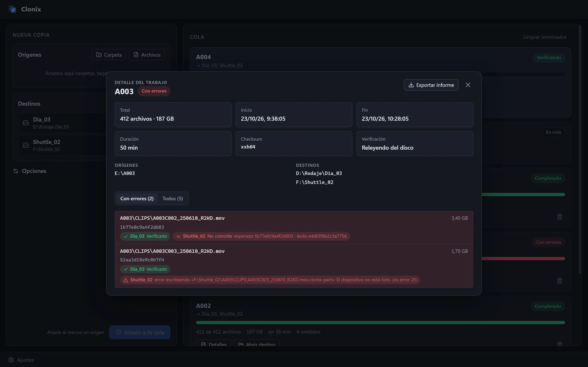Click the Shuttle_02 No coincide error badge

pyautogui.click(x=261, y=236)
